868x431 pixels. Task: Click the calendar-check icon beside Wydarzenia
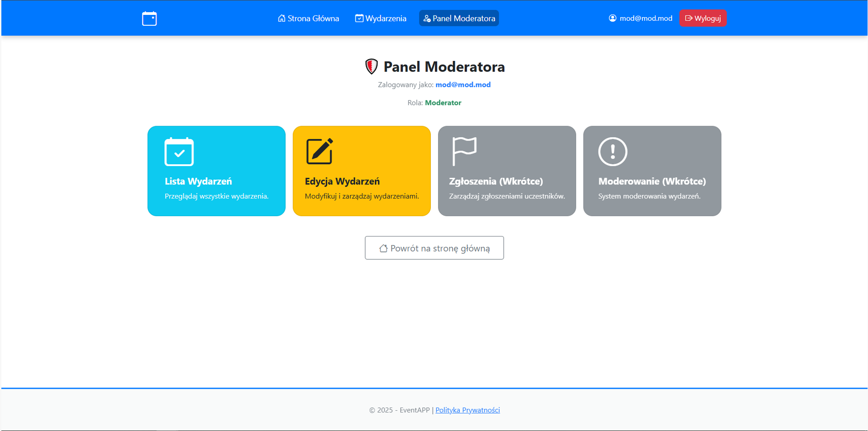359,18
